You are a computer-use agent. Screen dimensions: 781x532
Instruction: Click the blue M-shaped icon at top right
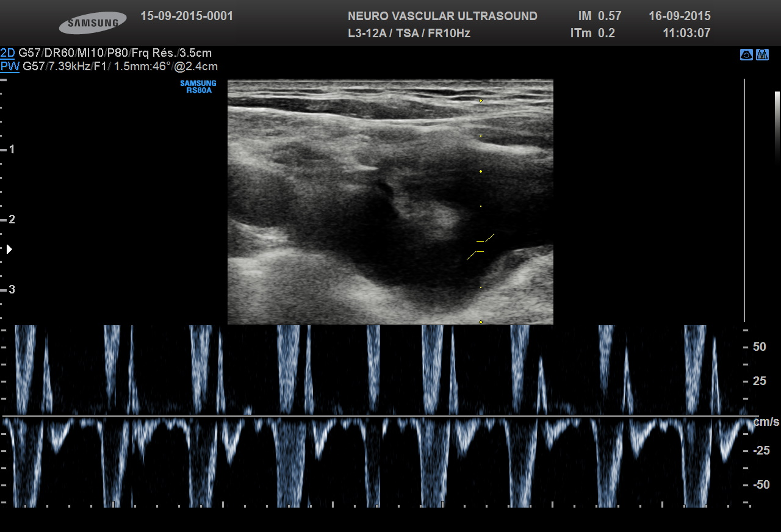pos(762,55)
